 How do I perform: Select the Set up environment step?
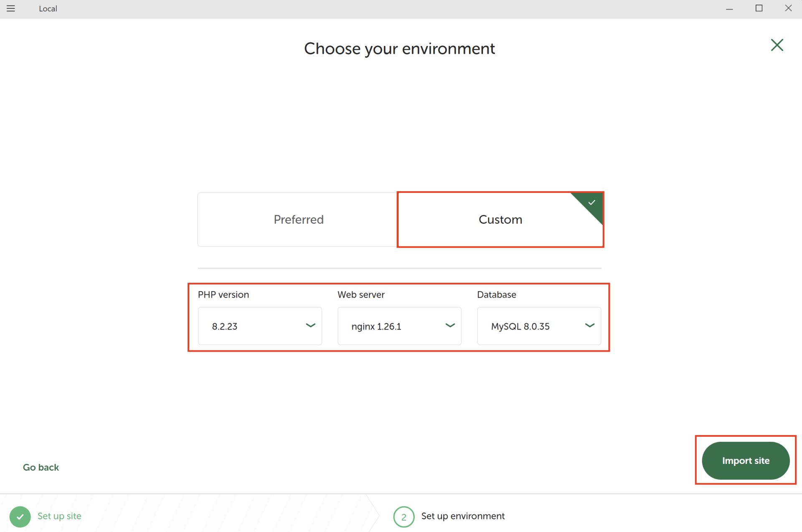click(x=463, y=516)
